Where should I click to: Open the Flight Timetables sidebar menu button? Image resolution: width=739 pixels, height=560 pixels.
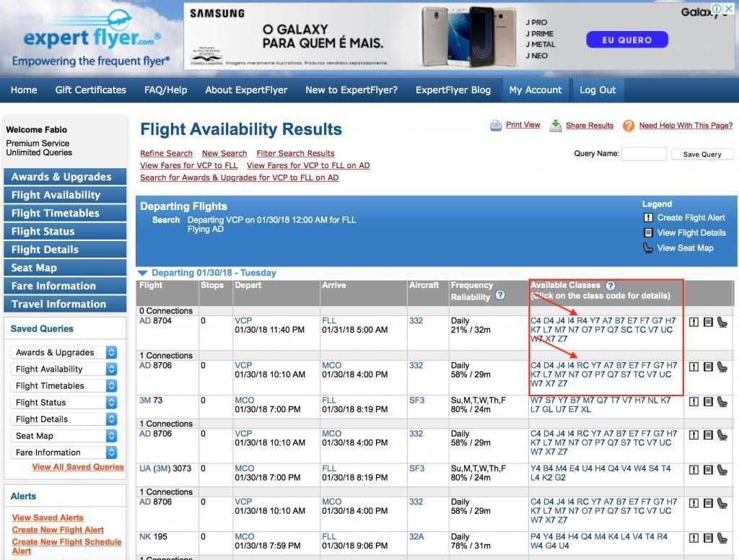coord(65,213)
